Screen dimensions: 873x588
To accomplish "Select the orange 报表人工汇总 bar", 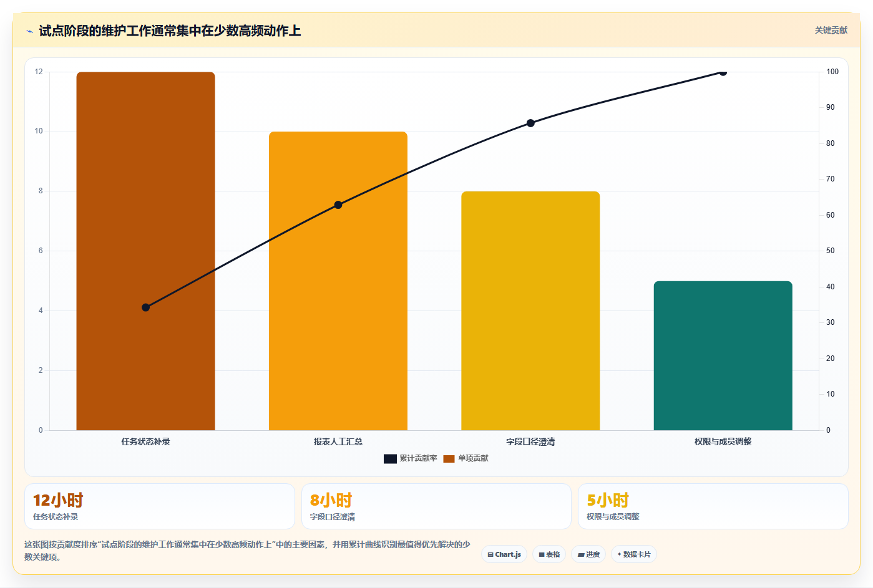I will pyautogui.click(x=338, y=281).
